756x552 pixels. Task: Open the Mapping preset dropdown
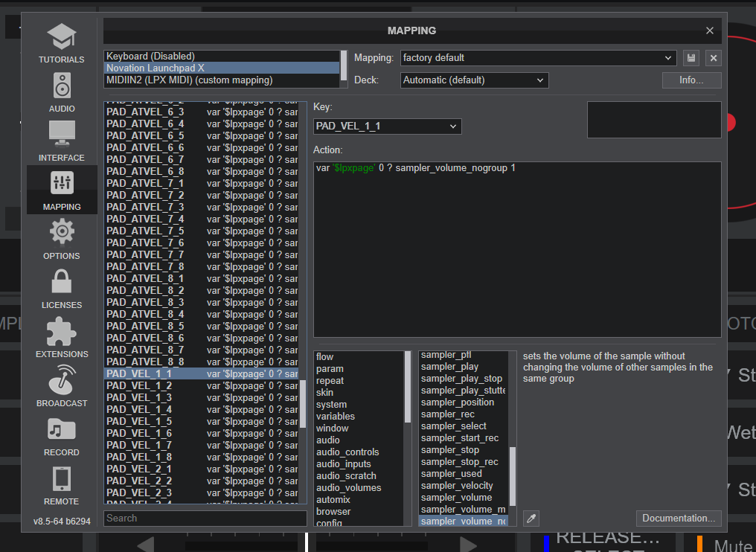click(538, 58)
